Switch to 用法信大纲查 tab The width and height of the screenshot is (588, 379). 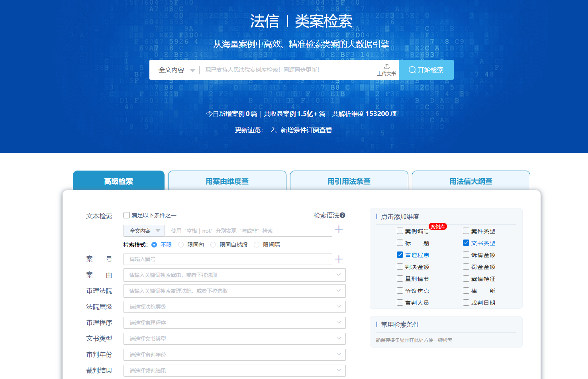tap(471, 181)
